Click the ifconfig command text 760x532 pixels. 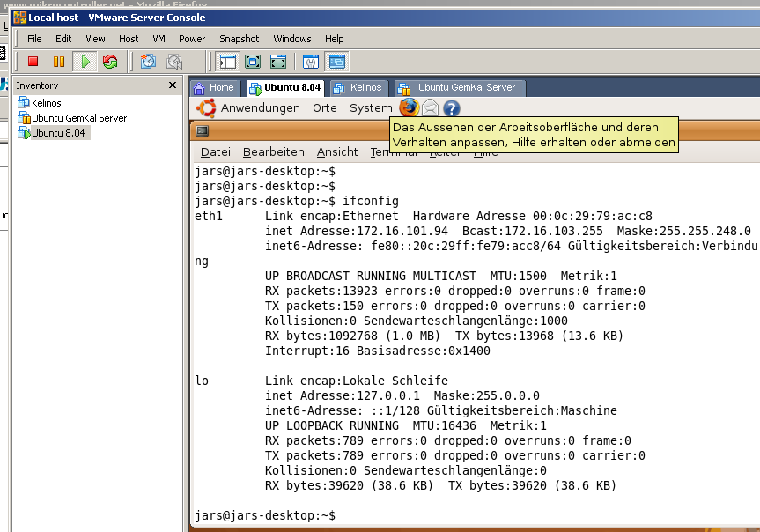(370, 201)
